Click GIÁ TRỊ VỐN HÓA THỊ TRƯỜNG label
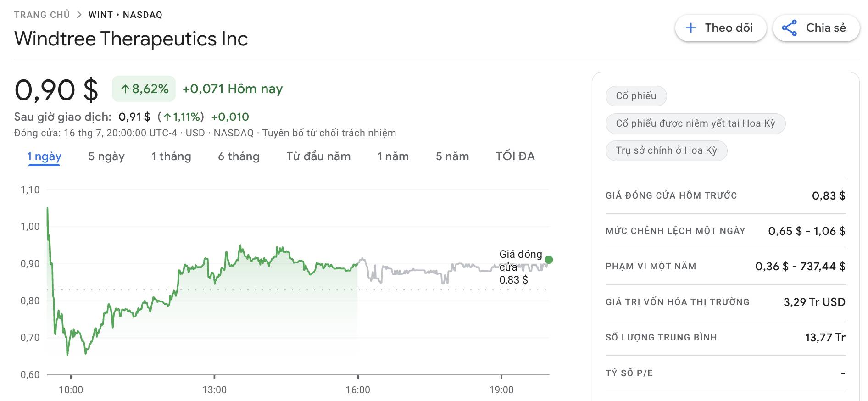This screenshot has width=868, height=401. coord(678,302)
